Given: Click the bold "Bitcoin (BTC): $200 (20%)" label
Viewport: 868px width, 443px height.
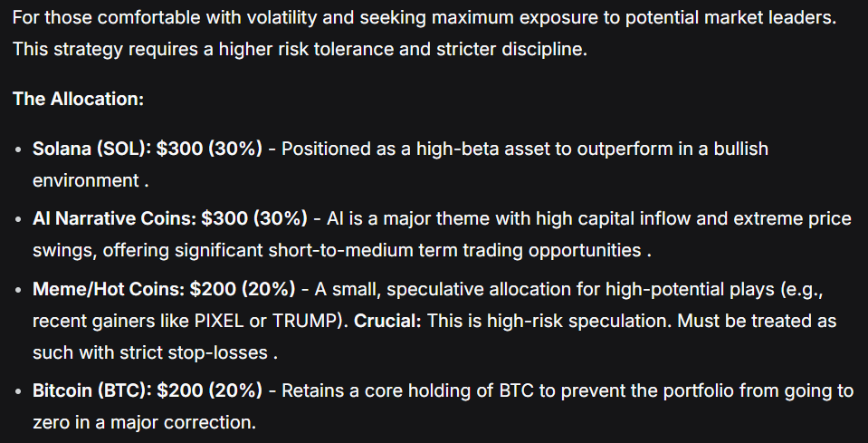Looking at the screenshot, I should (148, 391).
